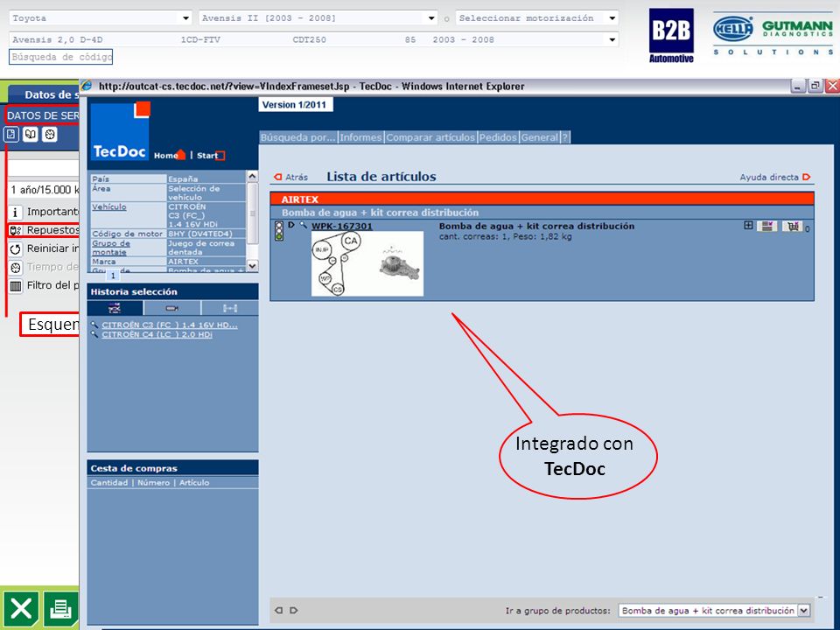Open the Avensis 2,0 D-4D engine dropdown
Screen dimensions: 840x630
point(612,39)
